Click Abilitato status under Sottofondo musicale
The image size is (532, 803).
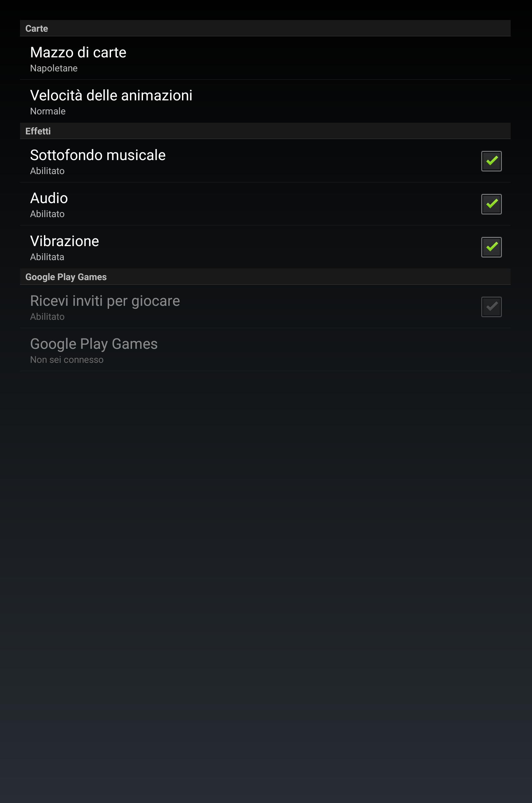point(47,171)
